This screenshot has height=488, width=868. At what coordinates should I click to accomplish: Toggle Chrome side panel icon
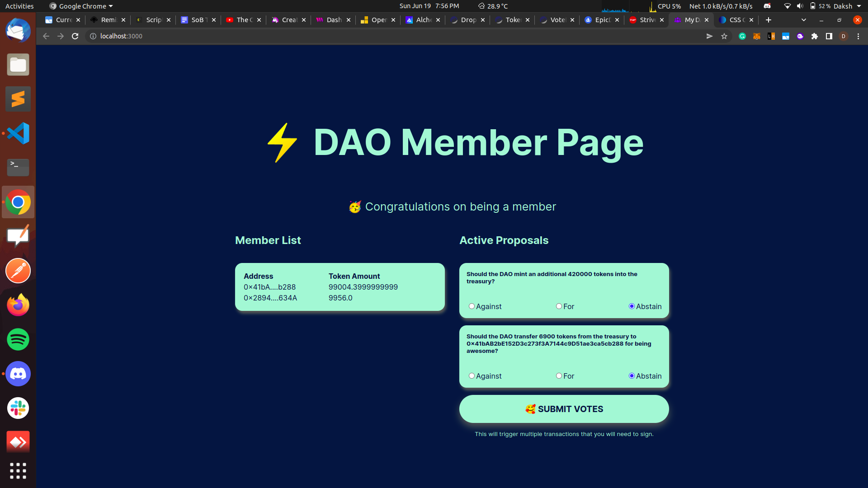(829, 36)
